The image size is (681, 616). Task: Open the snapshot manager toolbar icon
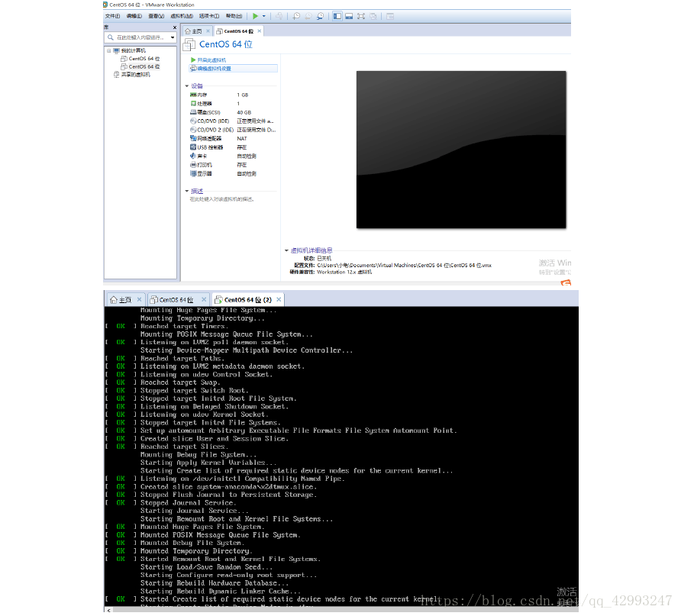(320, 16)
